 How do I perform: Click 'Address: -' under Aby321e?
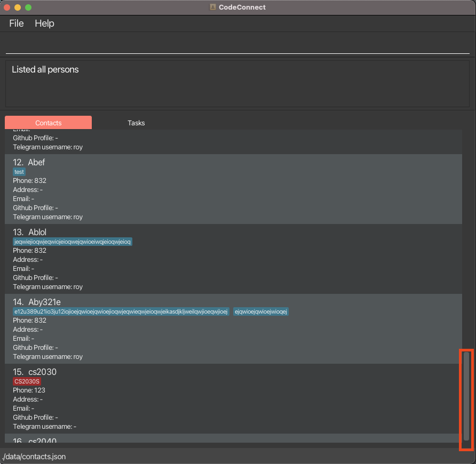pyautogui.click(x=28, y=329)
